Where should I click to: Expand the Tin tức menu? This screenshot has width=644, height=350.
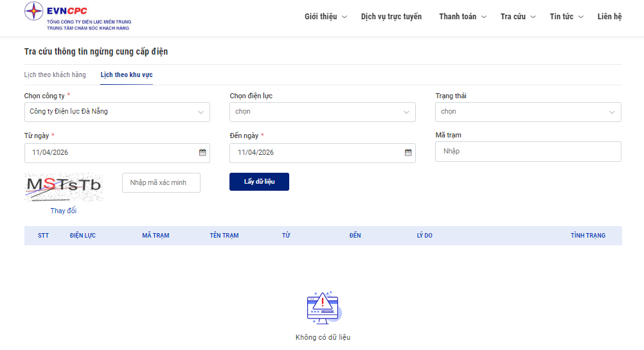pos(566,17)
